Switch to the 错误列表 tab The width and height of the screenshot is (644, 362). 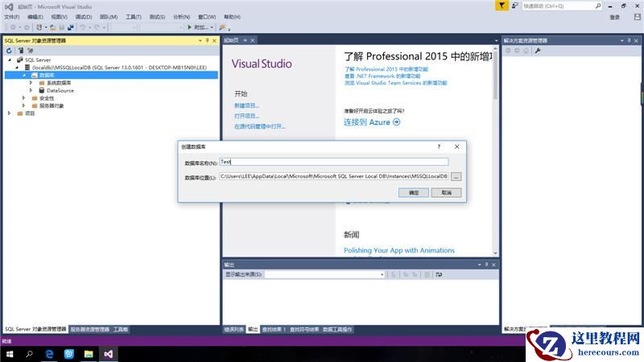coord(233,329)
